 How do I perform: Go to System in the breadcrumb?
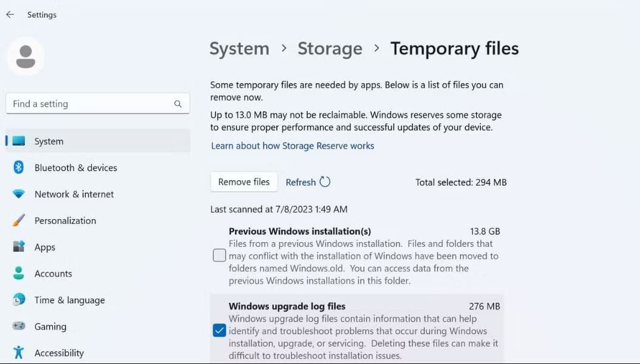(239, 49)
